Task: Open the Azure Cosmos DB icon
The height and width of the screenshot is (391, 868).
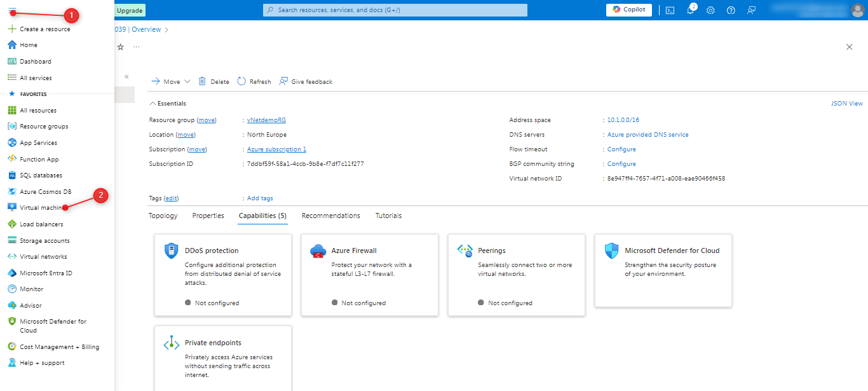Action: click(11, 191)
